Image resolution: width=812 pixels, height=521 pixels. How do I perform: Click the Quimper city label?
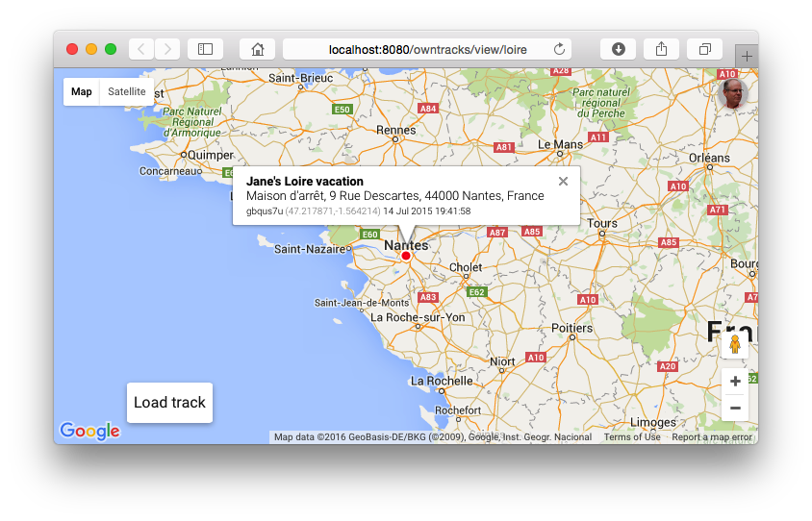(211, 155)
